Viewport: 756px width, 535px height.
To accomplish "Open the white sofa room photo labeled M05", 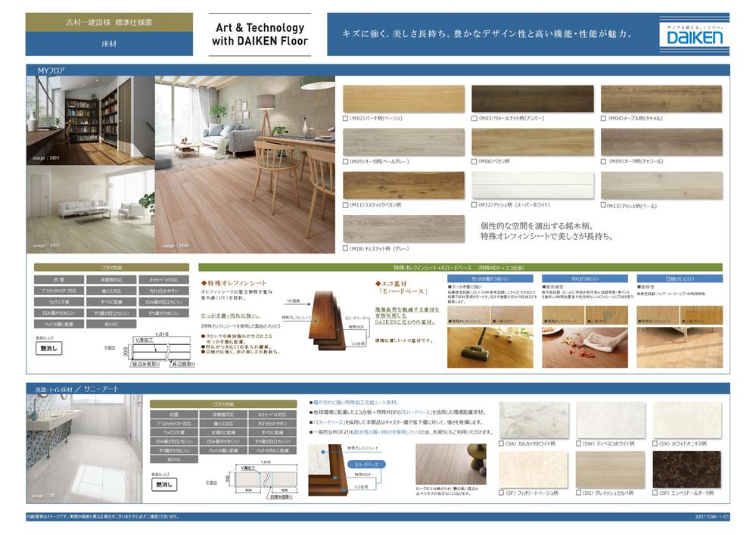I will 91,210.
